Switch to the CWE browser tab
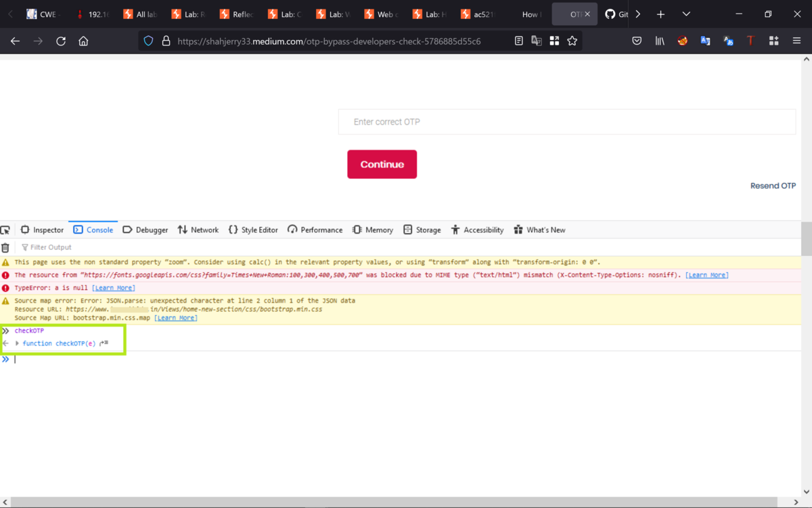The image size is (812, 508). point(44,14)
